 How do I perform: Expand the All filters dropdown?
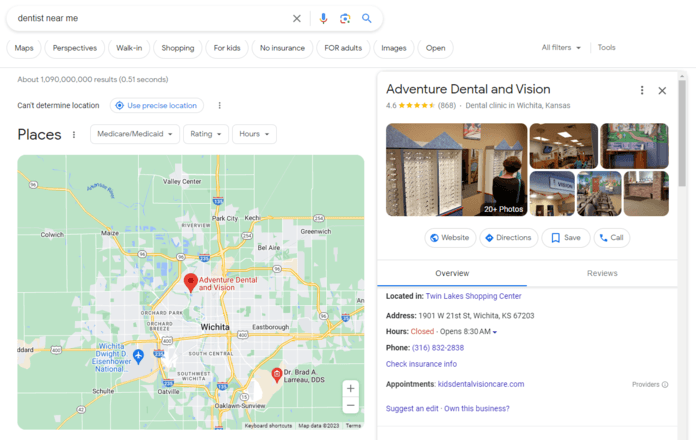click(x=561, y=48)
